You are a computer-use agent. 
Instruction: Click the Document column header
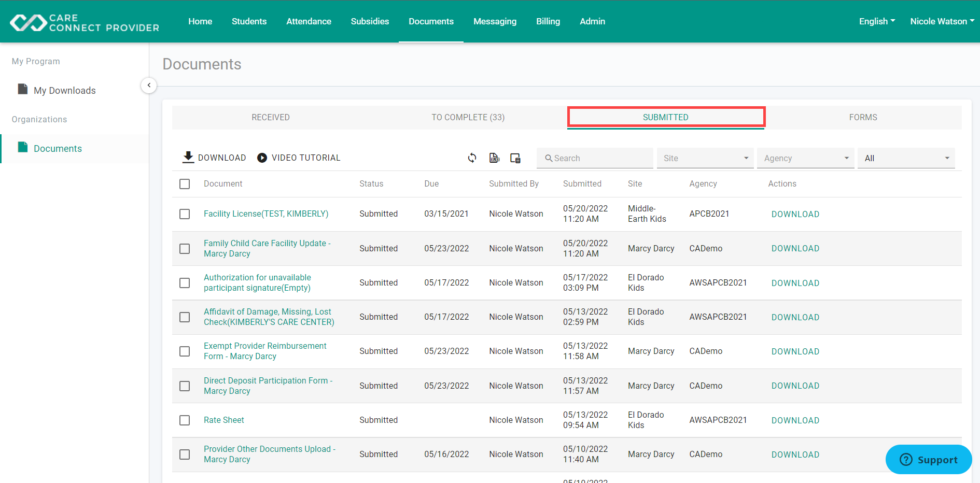223,183
